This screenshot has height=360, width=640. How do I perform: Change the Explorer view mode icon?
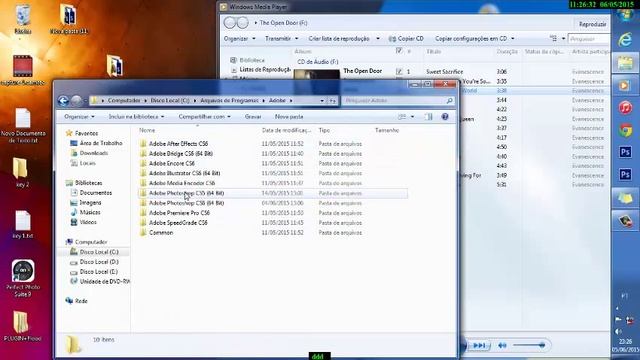402,117
